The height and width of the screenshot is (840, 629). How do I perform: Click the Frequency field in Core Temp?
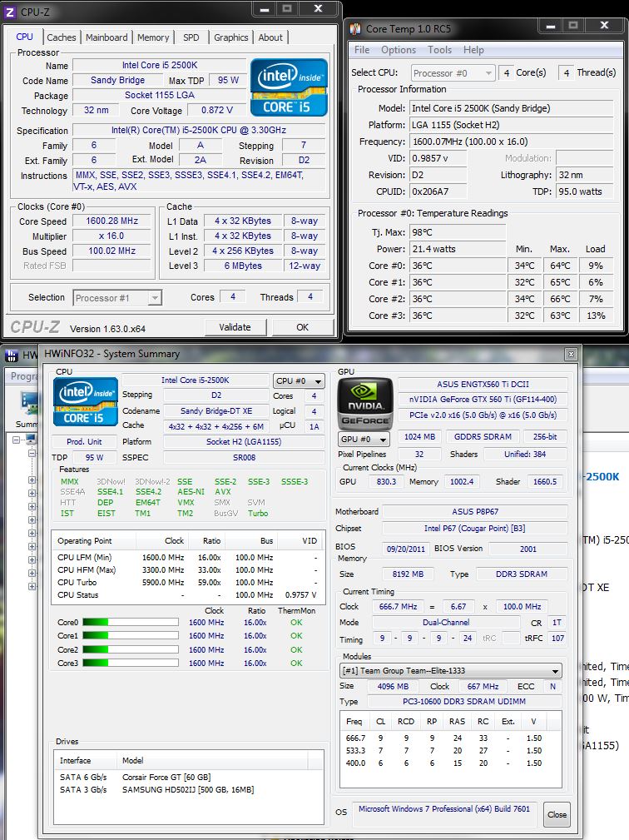pos(511,142)
